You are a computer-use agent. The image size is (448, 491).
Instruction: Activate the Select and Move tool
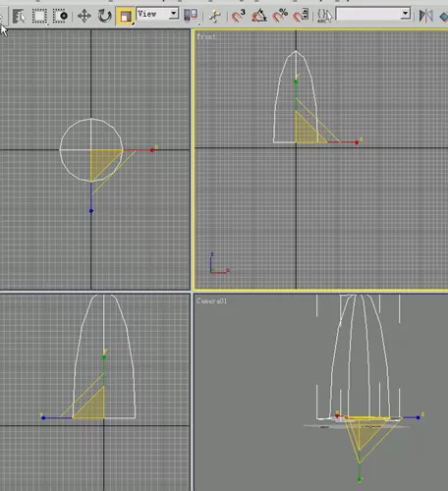[84, 16]
